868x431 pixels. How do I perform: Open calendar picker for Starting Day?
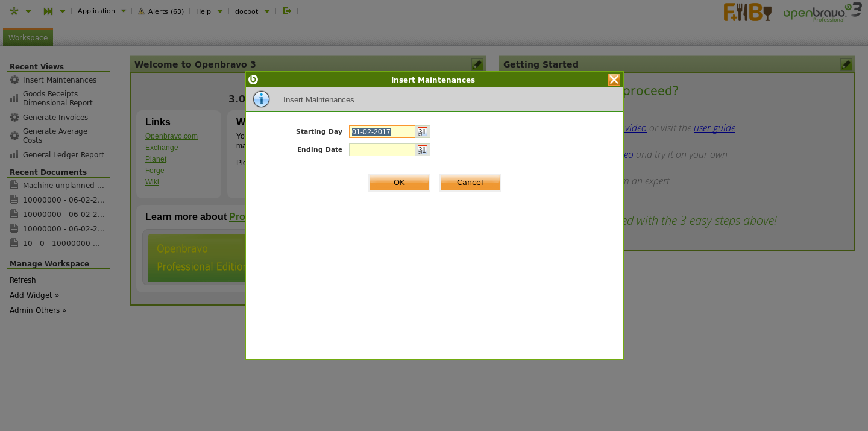click(x=422, y=131)
